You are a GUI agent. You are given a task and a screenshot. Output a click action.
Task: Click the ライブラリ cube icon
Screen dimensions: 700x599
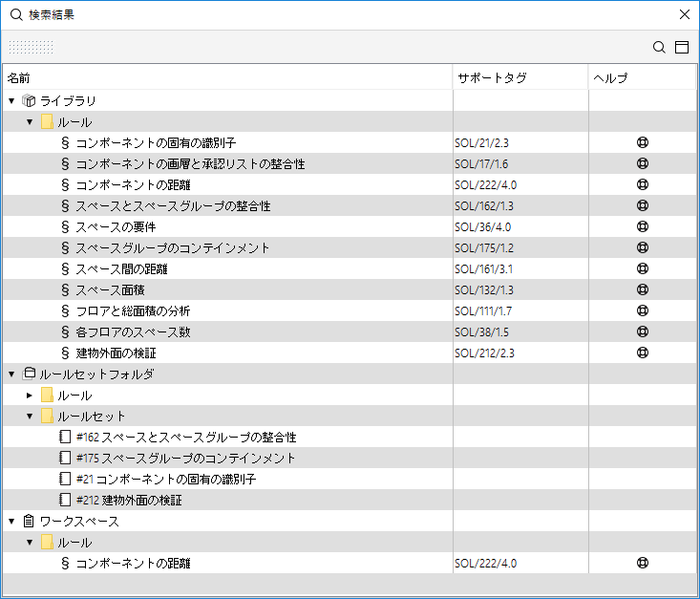click(29, 100)
